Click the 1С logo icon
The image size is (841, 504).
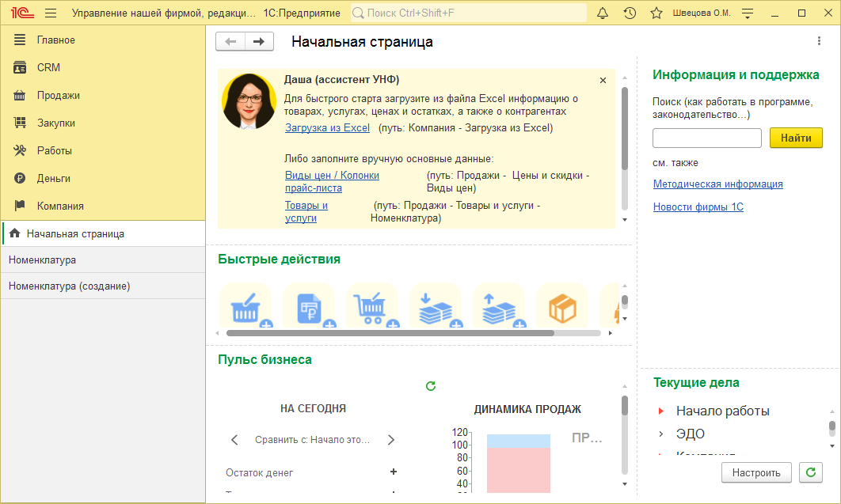22,13
